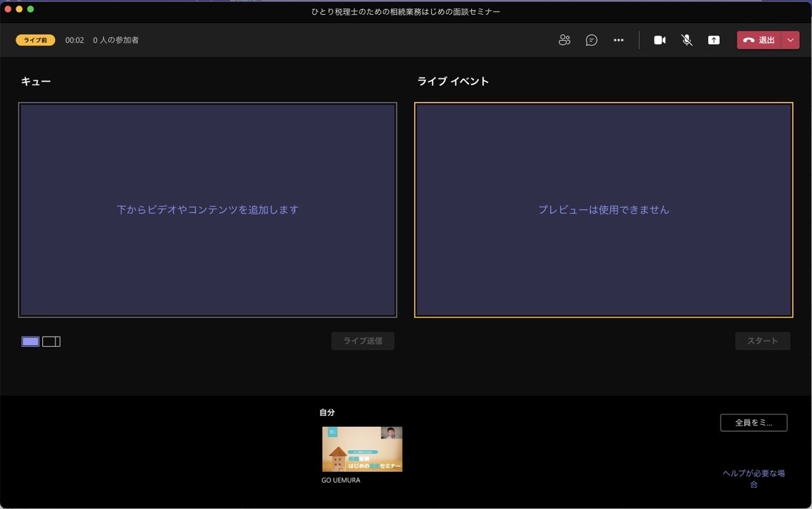Open the three-dot more actions menu
This screenshot has height=509, width=812.
[x=619, y=40]
